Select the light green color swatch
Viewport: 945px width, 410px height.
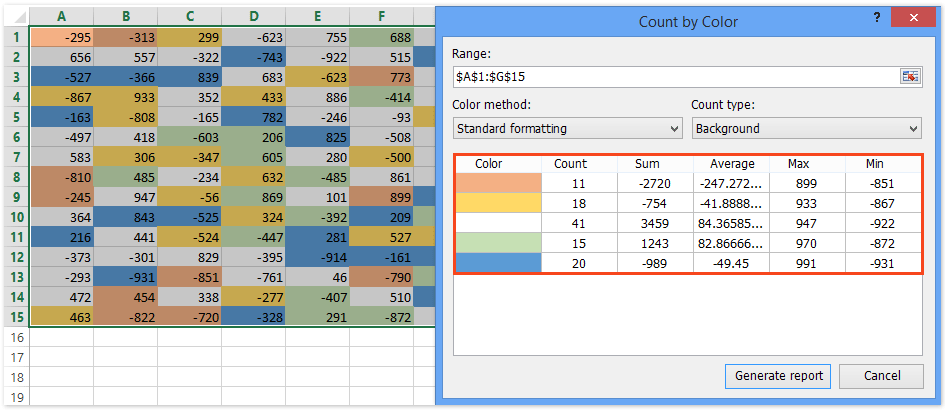pyautogui.click(x=498, y=242)
